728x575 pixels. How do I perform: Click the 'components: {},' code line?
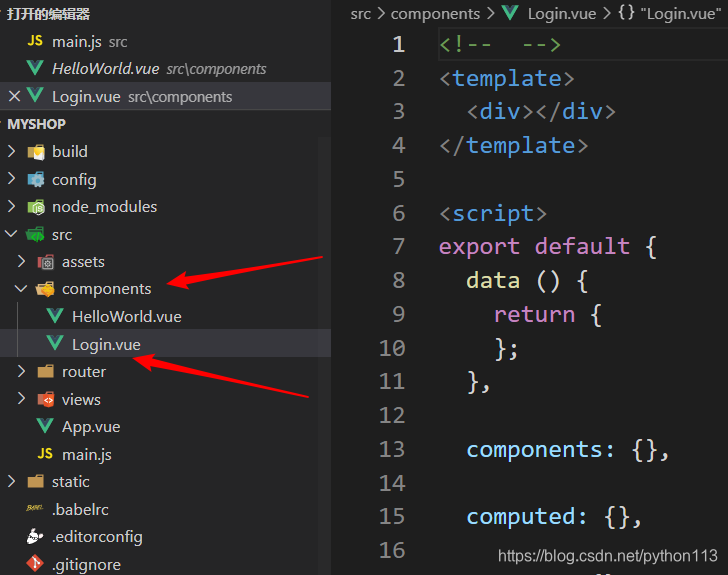568,450
